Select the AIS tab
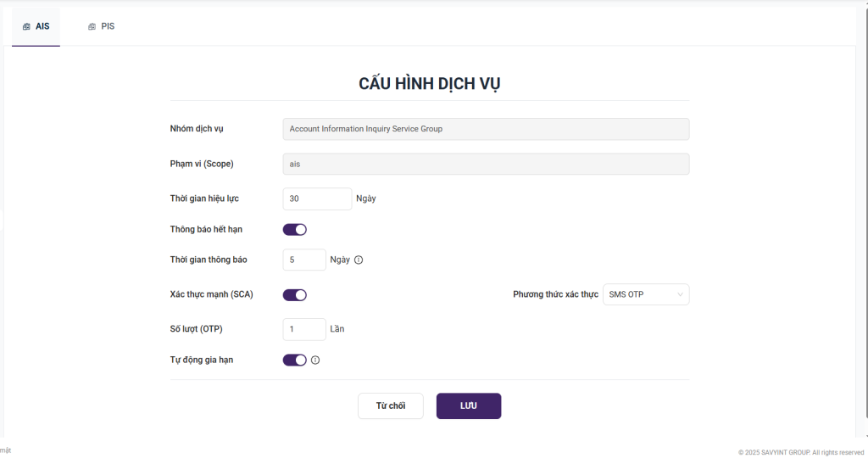This screenshot has height=464, width=868. click(x=36, y=26)
